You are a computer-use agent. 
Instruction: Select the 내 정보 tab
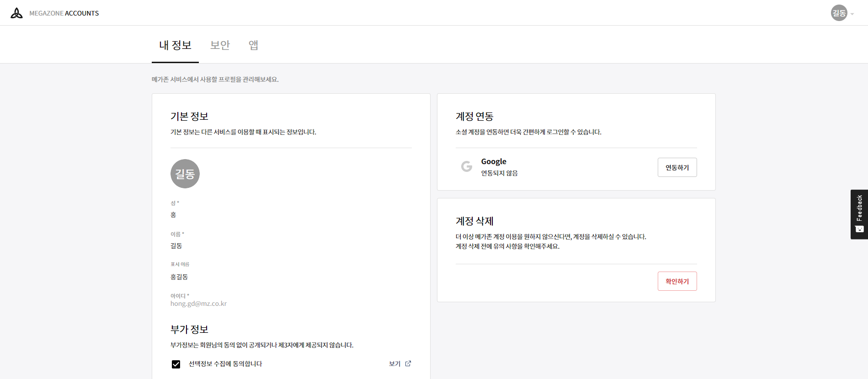tap(175, 45)
